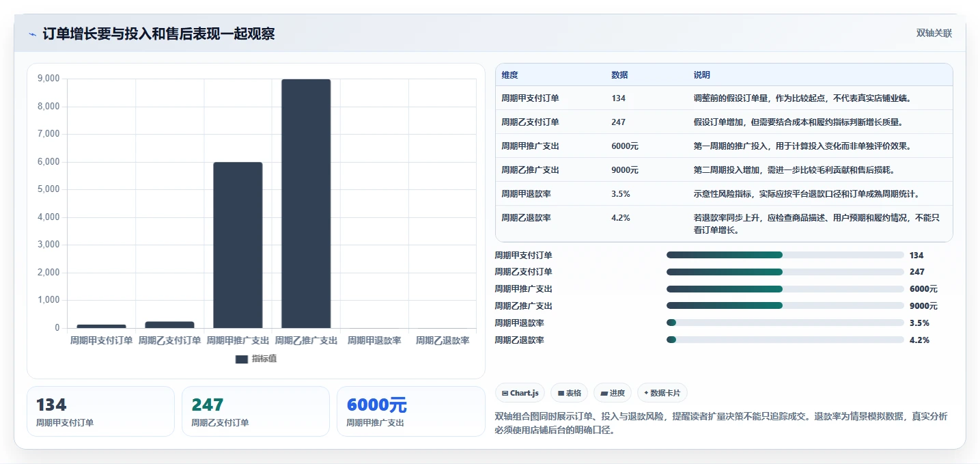This screenshot has width=980, height=464.
Task: Click table value 4.2%
Action: point(621,218)
